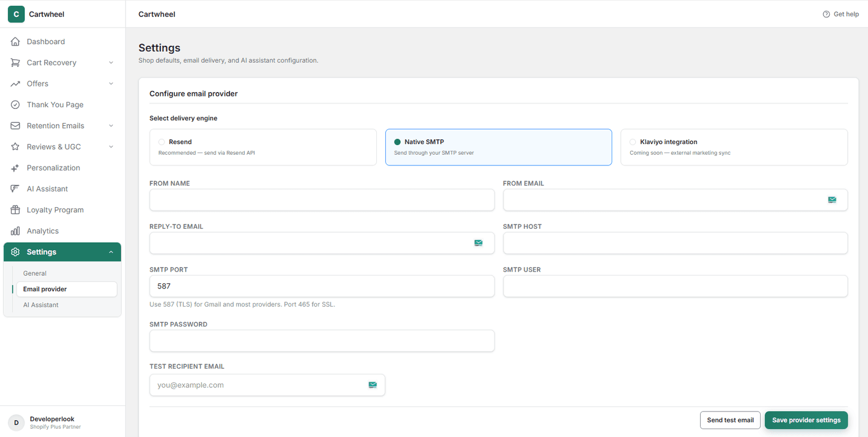Expand the Cart Recovery chevron
Screen dimensions: 868x437
click(111, 63)
